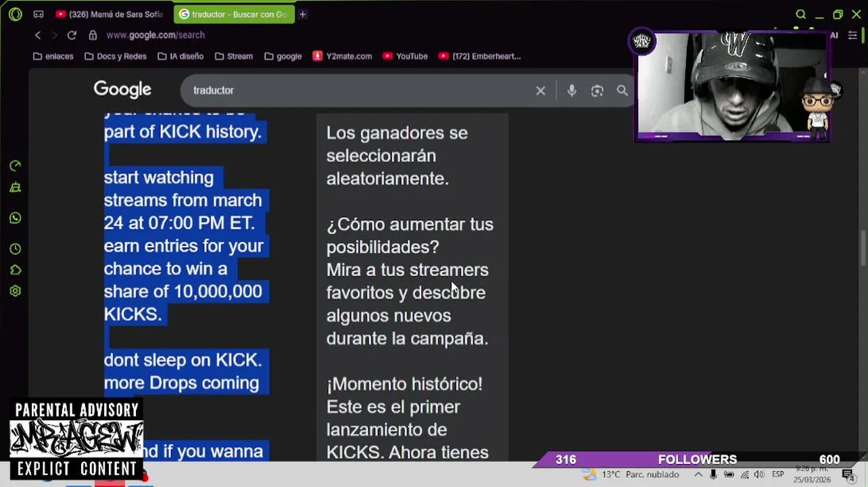Open GX Control in the Opera sidebar

coord(16,166)
